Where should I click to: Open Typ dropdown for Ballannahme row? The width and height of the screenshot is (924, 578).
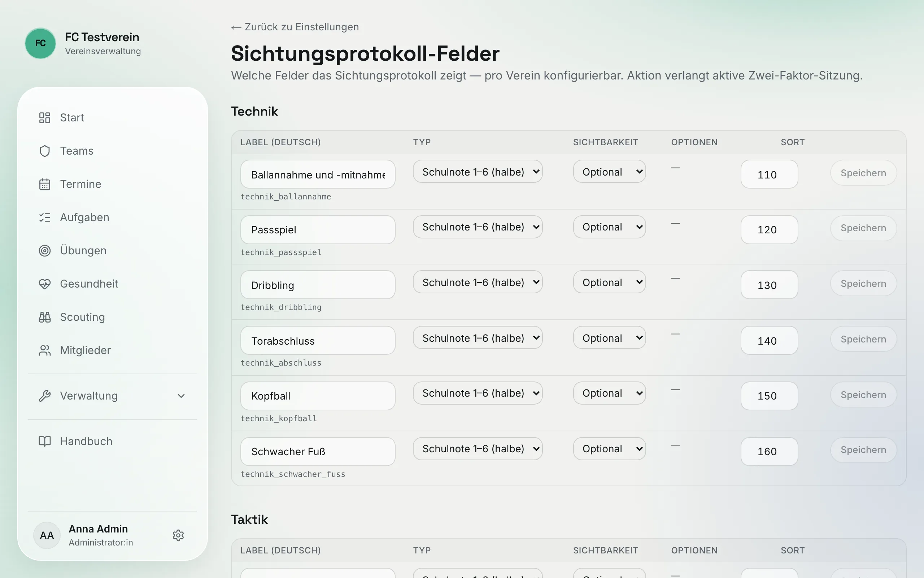[x=478, y=172]
